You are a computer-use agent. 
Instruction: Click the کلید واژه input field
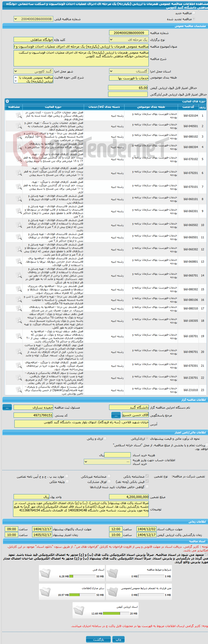pos(33,40)
